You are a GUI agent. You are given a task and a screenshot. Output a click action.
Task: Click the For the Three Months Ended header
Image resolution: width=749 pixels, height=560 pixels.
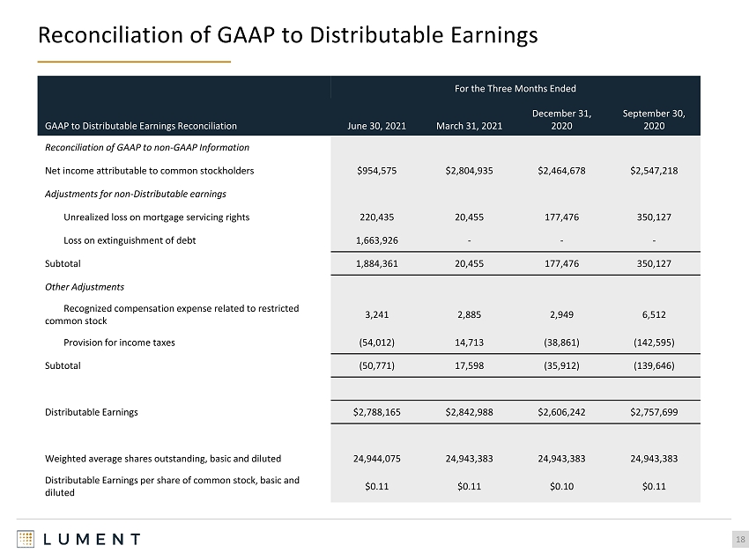[515, 88]
